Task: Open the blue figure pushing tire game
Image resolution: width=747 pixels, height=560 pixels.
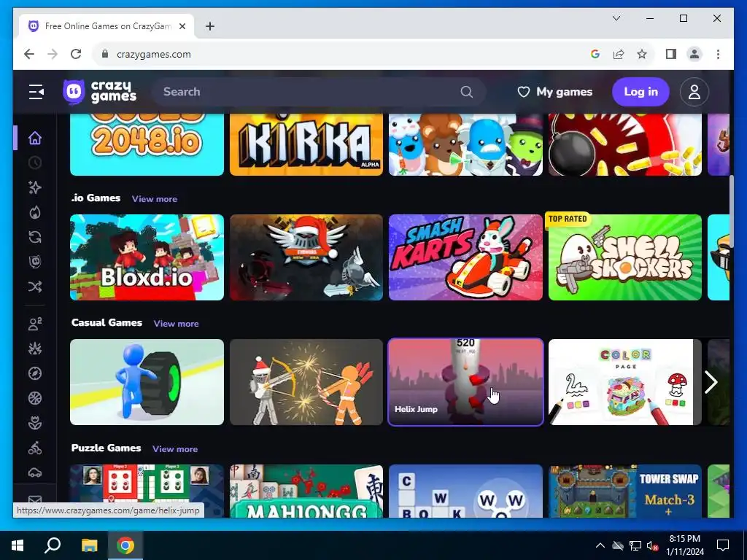Action: (147, 382)
